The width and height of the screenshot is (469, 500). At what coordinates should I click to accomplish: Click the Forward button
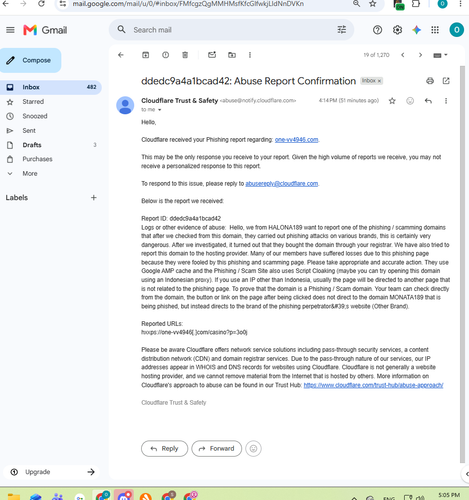pos(216,449)
